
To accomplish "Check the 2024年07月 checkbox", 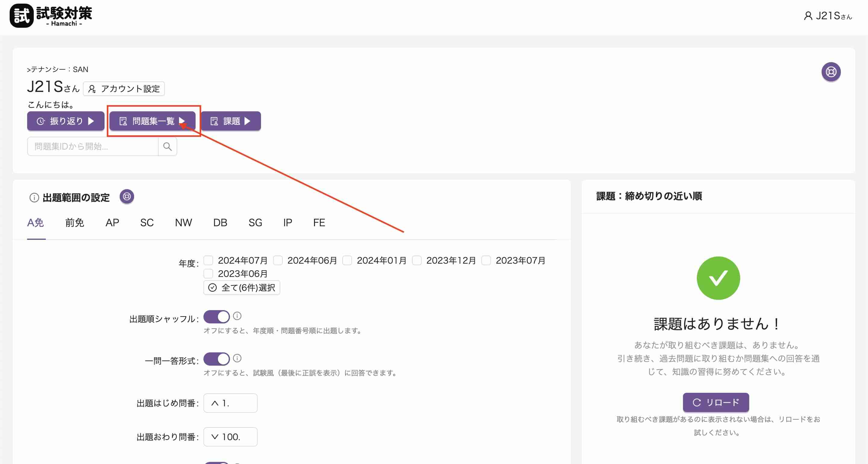I will 209,260.
